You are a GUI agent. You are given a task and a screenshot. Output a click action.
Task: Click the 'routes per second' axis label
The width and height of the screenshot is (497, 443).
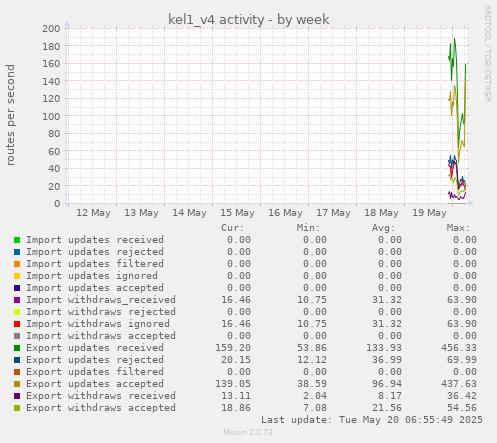tap(10, 115)
